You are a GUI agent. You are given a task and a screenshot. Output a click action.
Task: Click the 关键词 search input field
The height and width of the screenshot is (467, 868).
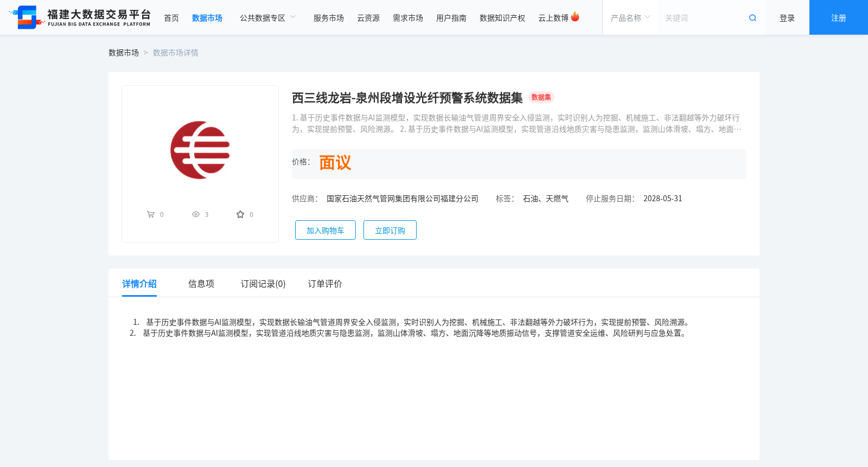tap(703, 18)
